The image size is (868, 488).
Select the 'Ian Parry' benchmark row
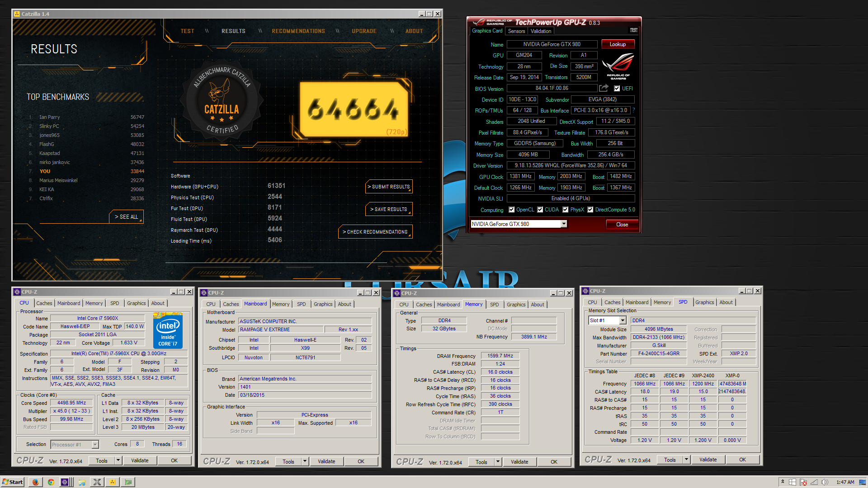point(86,117)
